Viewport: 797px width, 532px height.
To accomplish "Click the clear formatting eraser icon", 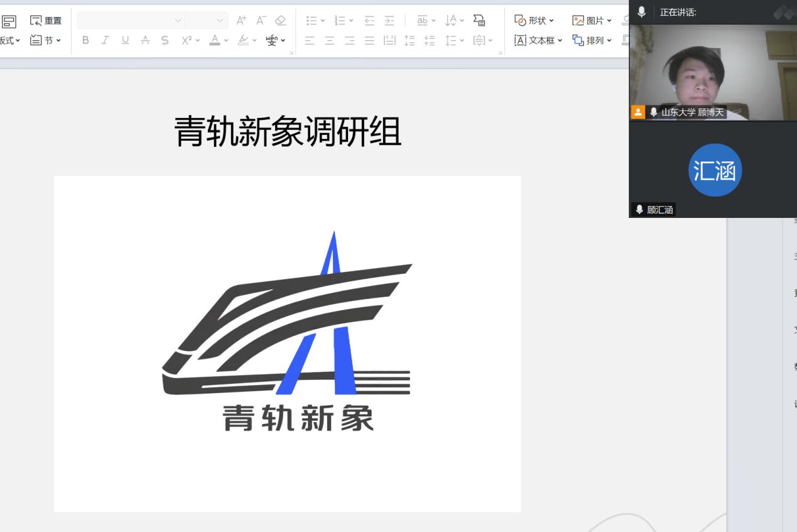I will click(281, 21).
